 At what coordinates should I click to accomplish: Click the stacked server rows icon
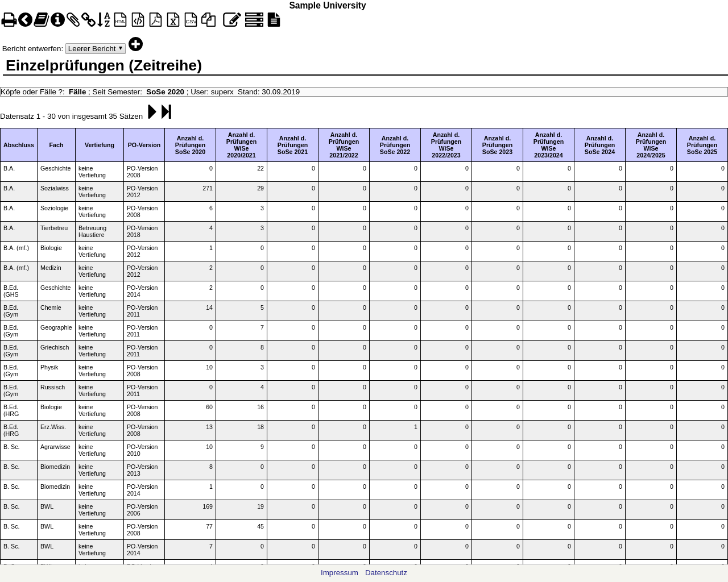pos(254,20)
